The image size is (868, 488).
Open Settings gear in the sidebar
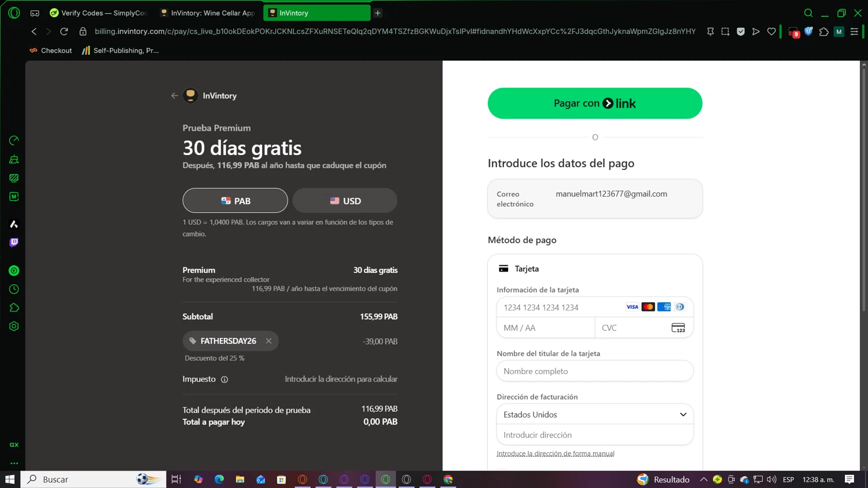(x=14, y=326)
